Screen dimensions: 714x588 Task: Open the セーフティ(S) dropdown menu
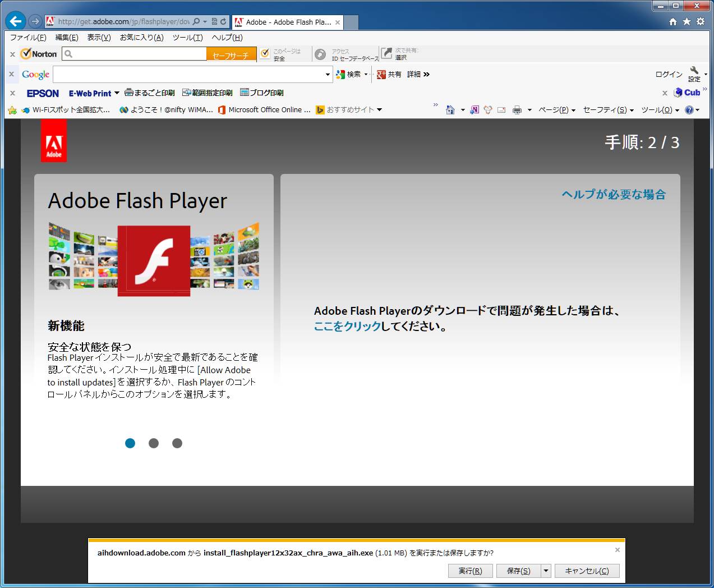(609, 110)
